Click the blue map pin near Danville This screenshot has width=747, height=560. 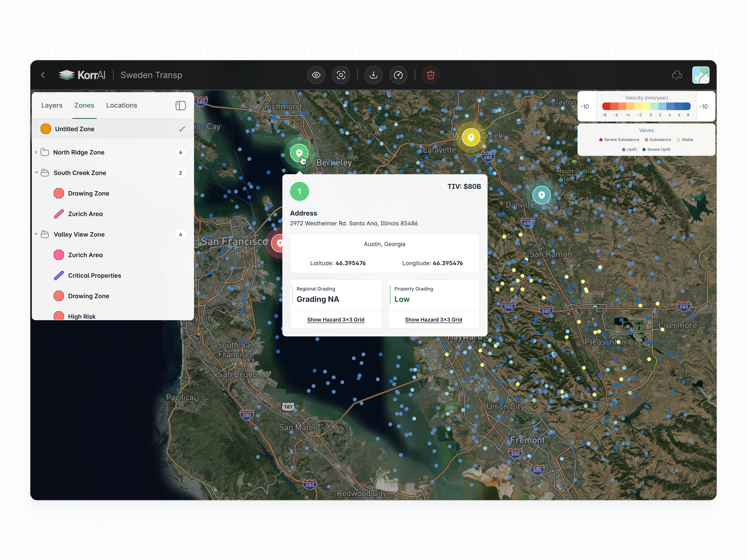pos(541,195)
